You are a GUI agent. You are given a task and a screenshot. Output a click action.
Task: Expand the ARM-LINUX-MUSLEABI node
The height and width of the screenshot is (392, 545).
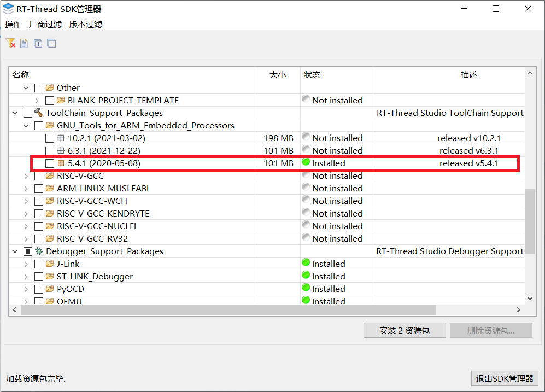26,189
